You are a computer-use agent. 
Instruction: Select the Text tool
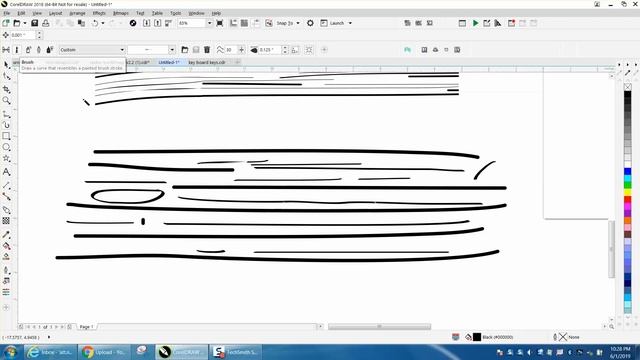point(6,172)
